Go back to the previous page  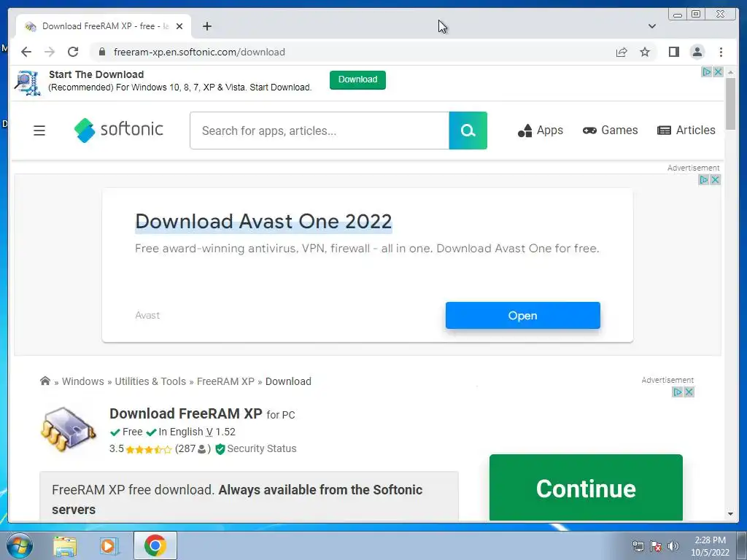tap(26, 52)
